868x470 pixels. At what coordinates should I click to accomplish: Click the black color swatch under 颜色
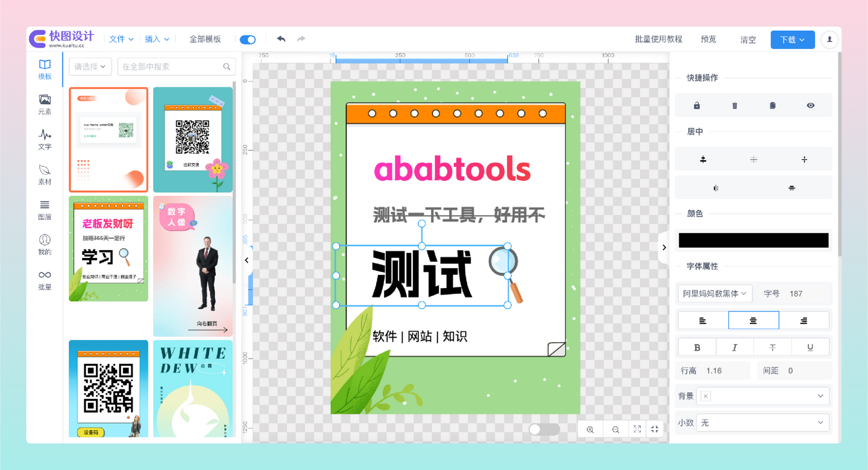pos(753,240)
